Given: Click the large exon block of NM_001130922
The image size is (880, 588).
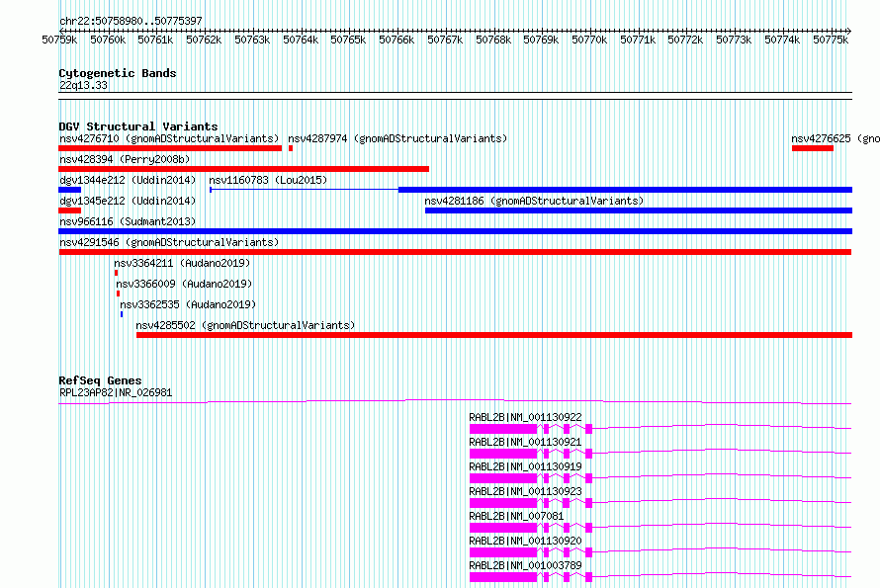Looking at the screenshot, I should (503, 429).
